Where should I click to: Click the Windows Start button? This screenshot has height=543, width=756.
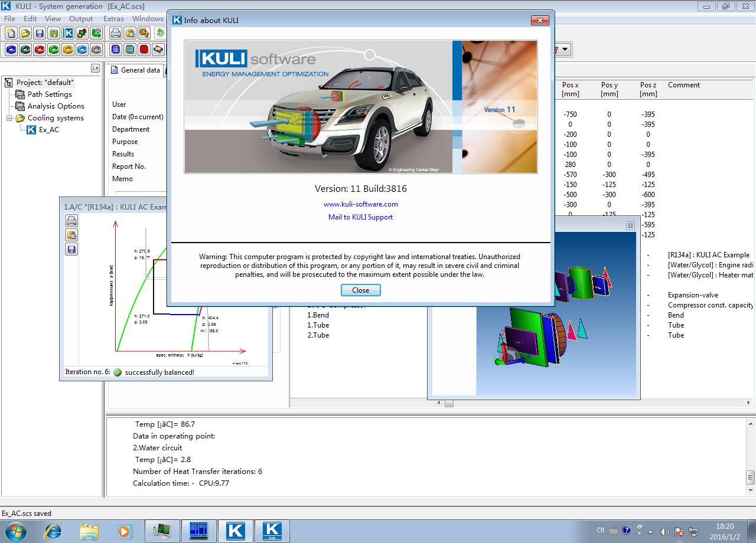point(16,531)
